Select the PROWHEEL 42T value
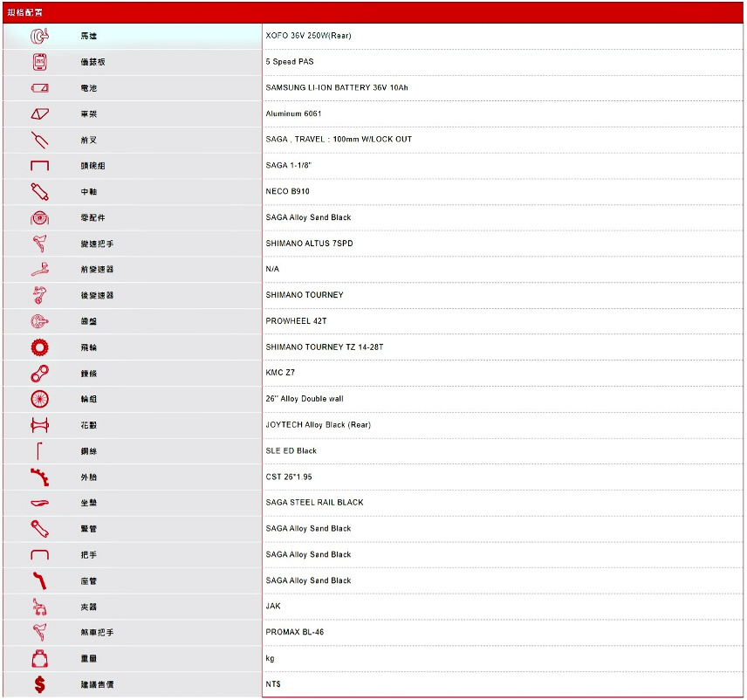The height and width of the screenshot is (700, 747). click(297, 320)
